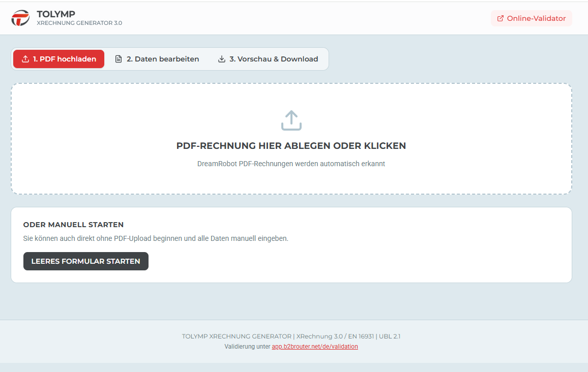Click footer text 'TOLYMP XRECHNUNG GENERATOR | XRechnung 3.0'
Image resolution: width=588 pixels, height=372 pixels.
click(262, 336)
